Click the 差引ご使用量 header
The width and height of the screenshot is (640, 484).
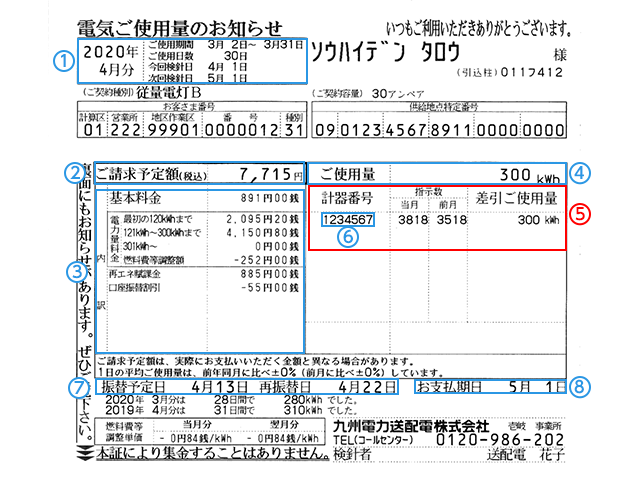(x=516, y=198)
